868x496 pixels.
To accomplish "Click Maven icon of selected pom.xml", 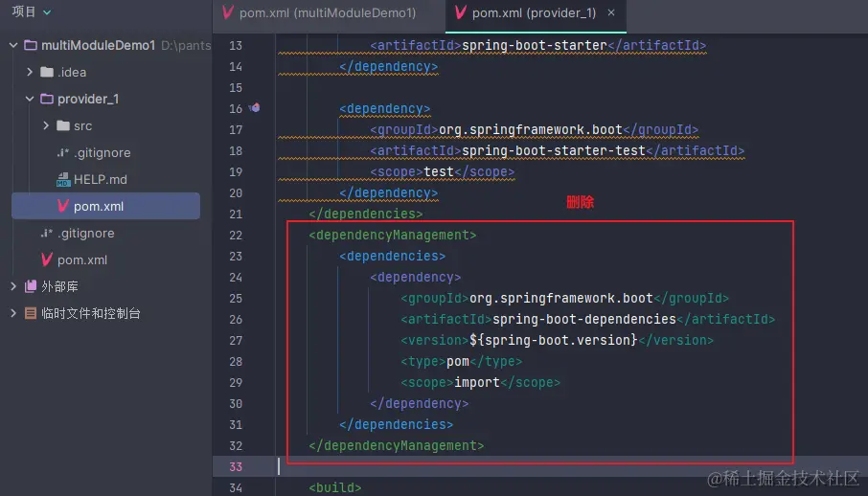I will (63, 206).
